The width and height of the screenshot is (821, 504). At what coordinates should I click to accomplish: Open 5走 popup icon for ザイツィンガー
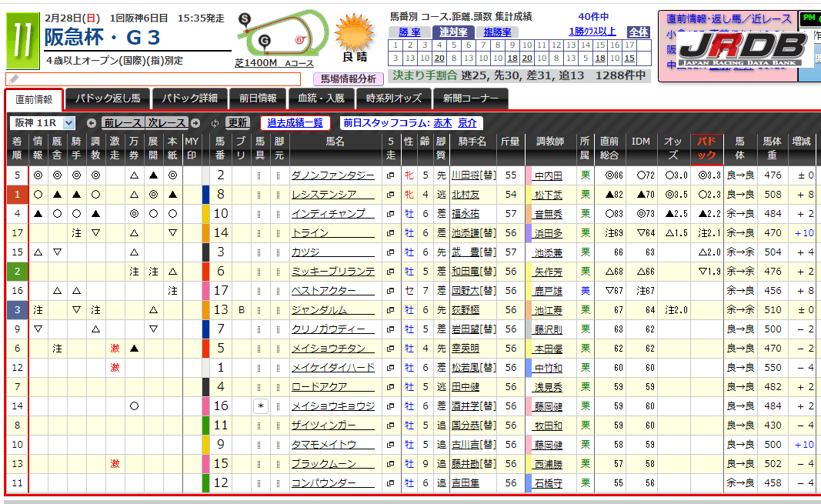click(390, 426)
